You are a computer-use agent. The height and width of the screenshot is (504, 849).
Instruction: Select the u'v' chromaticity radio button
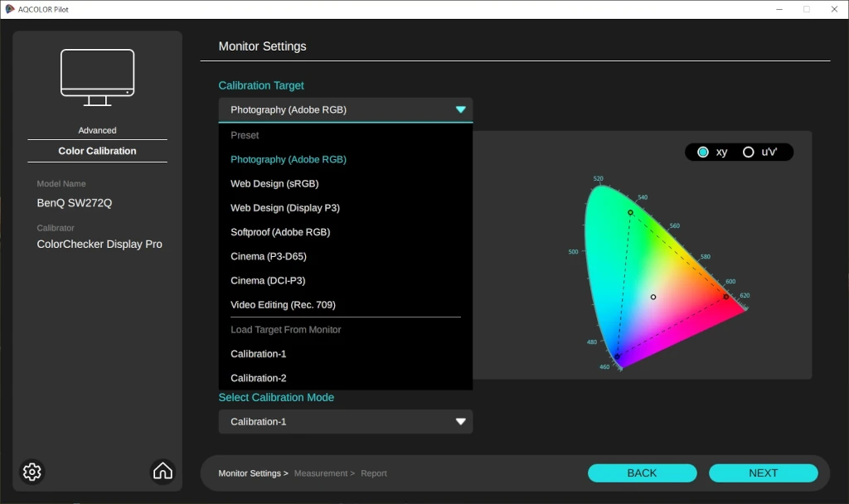coord(749,153)
